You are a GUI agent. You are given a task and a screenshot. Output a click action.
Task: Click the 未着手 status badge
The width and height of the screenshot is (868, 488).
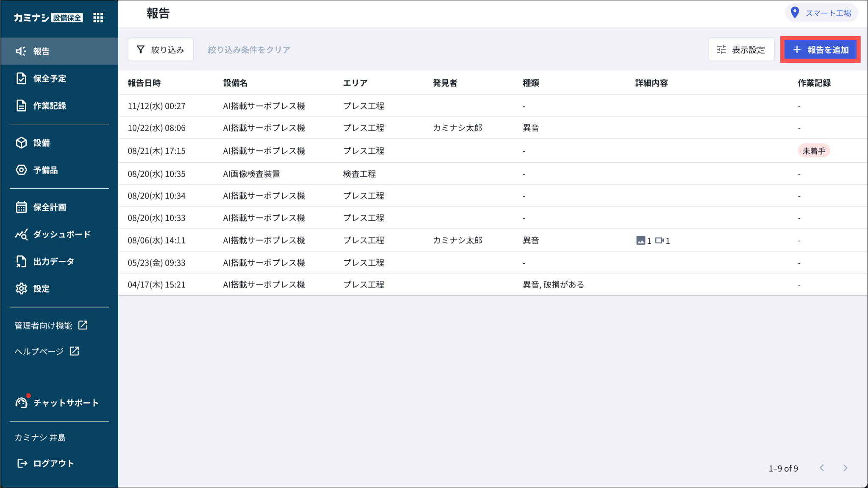click(813, 151)
